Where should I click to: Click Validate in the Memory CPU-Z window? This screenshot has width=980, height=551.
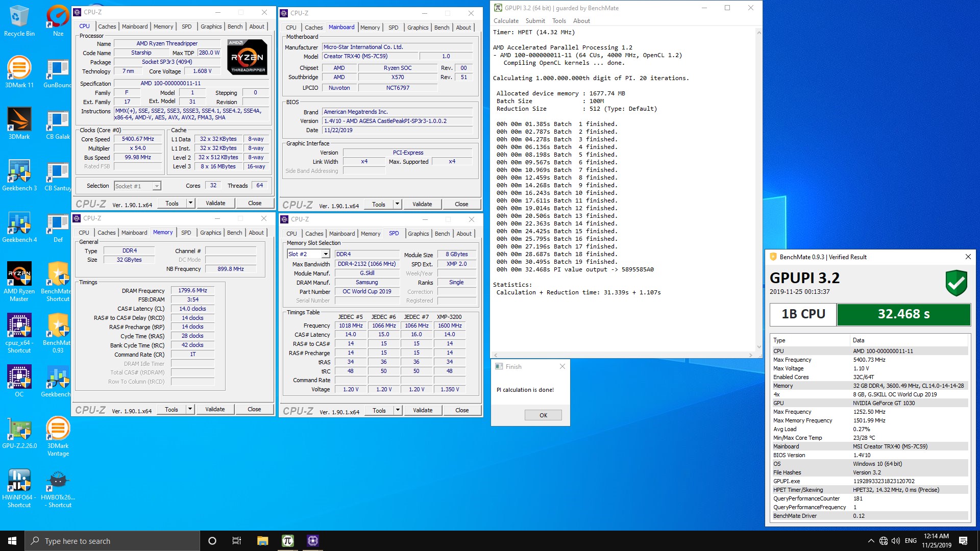pyautogui.click(x=215, y=409)
